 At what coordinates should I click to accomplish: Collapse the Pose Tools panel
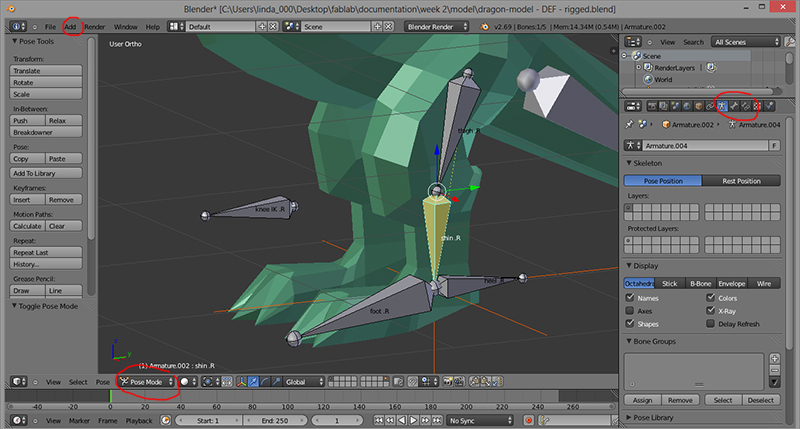(14, 41)
